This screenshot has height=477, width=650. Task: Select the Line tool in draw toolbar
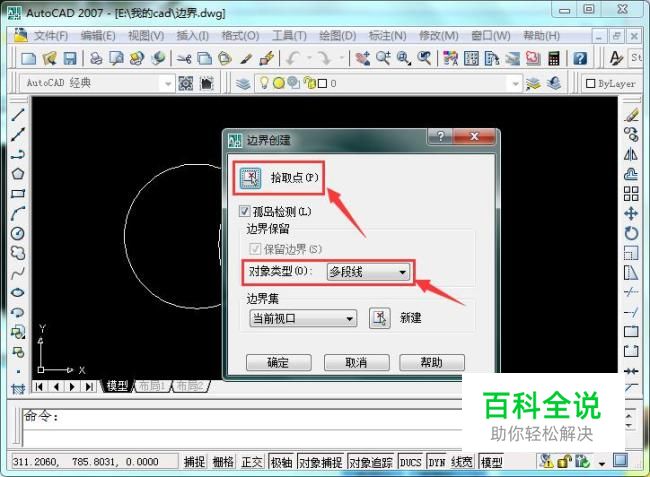point(17,114)
